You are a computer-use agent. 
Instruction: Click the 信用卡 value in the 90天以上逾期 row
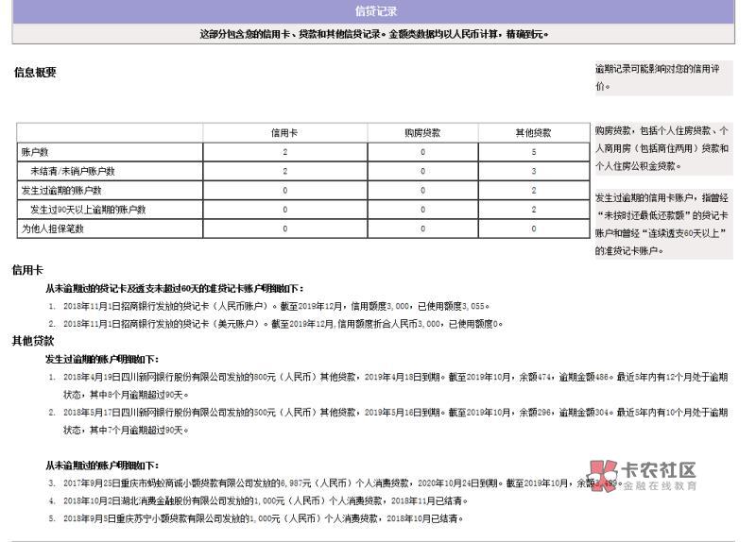click(x=285, y=210)
